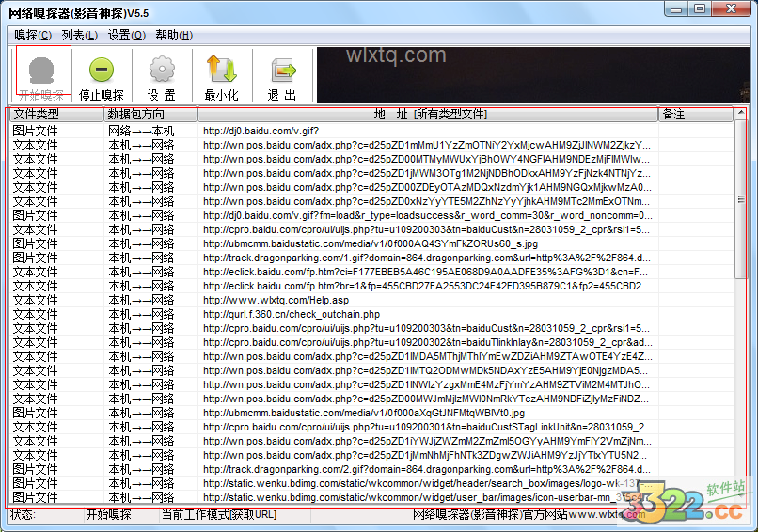Click the 退出 exit toolbar icon
Image resolution: width=758 pixels, height=532 pixels.
point(283,70)
